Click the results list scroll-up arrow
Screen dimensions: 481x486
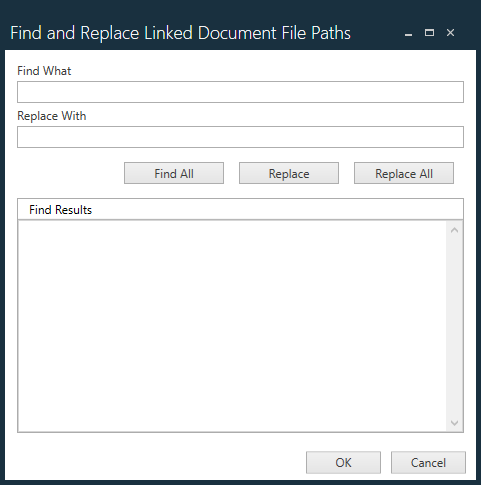tap(454, 230)
